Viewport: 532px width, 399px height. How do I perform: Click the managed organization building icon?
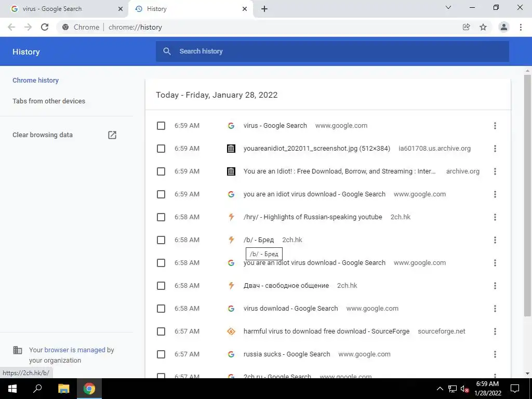[17, 350]
